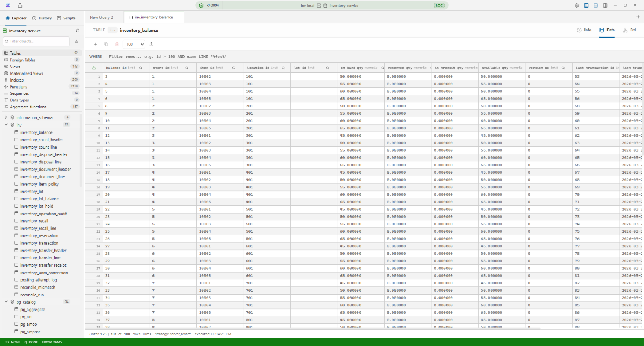
Task: Click the WHERE filter rows input
Action: tap(365, 56)
